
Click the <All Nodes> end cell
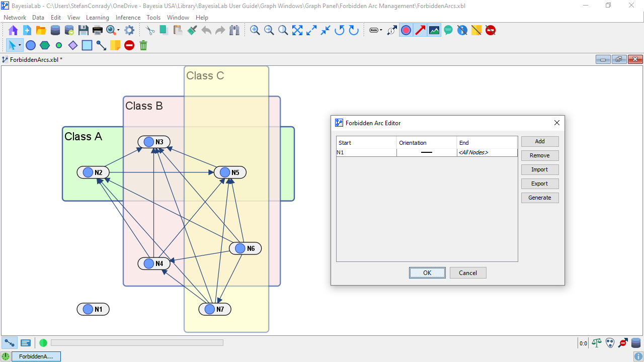tap(487, 152)
